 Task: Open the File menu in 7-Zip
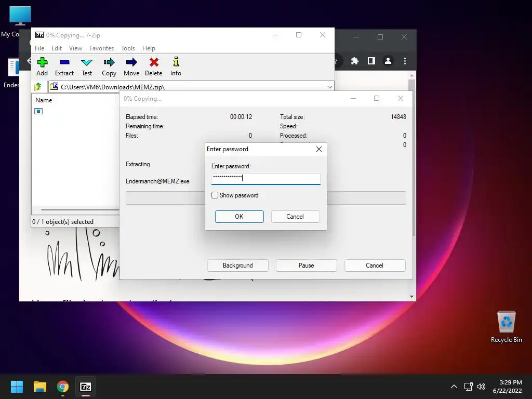click(39, 48)
